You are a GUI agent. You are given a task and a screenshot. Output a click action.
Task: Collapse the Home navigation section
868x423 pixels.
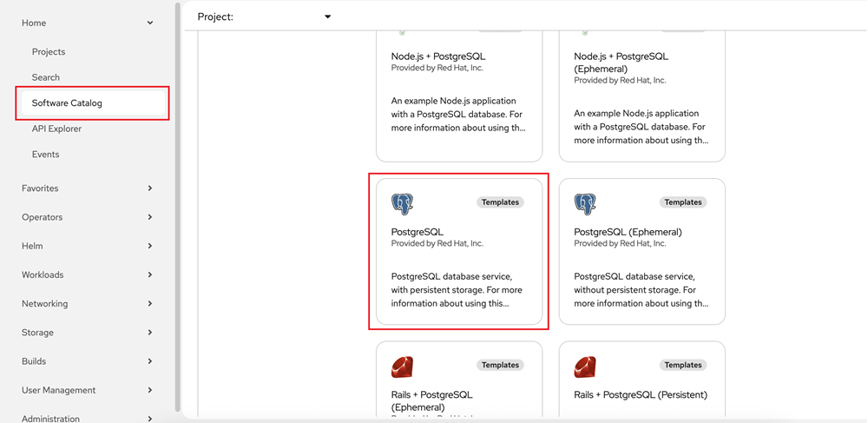point(88,23)
